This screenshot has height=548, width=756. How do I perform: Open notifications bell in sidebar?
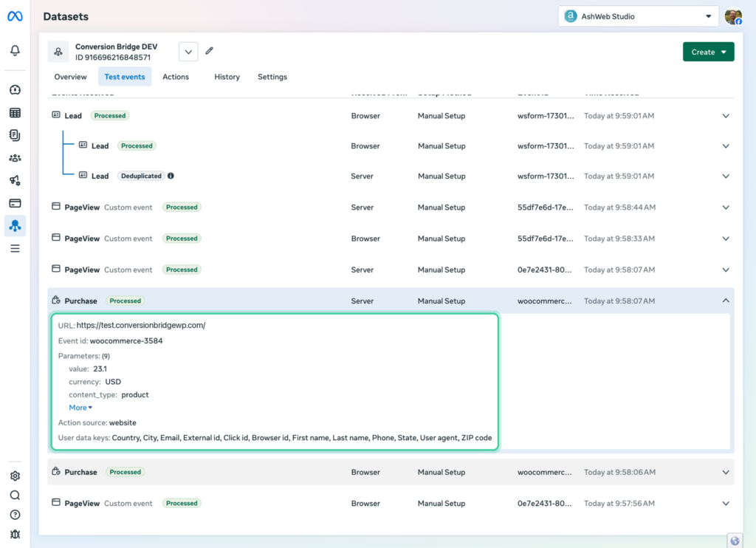[15, 50]
